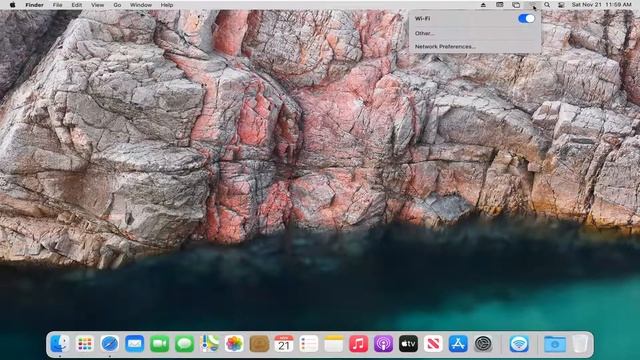This screenshot has width=640, height=360.
Task: Open the brown Contacts app icon
Action: tap(259, 344)
